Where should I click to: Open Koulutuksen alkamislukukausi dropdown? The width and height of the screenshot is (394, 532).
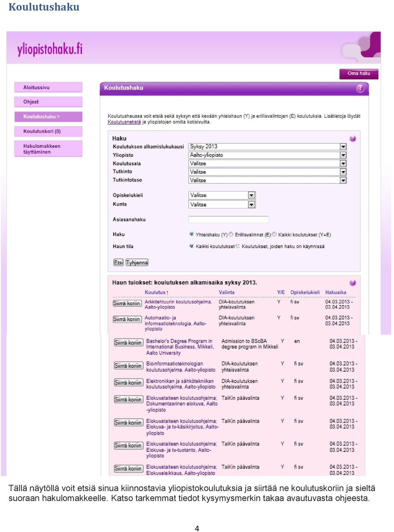267,147
